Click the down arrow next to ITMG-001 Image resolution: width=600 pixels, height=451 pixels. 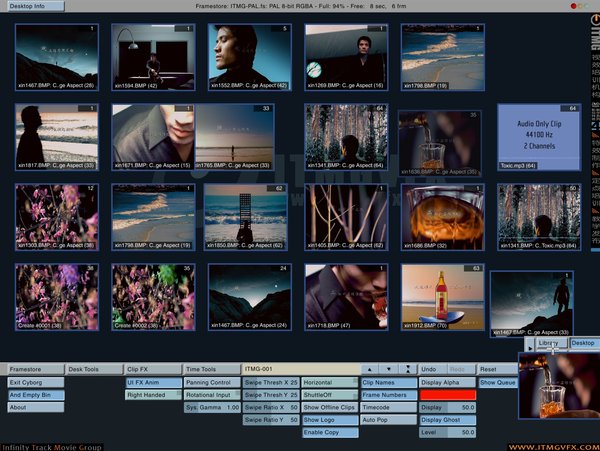coord(388,369)
